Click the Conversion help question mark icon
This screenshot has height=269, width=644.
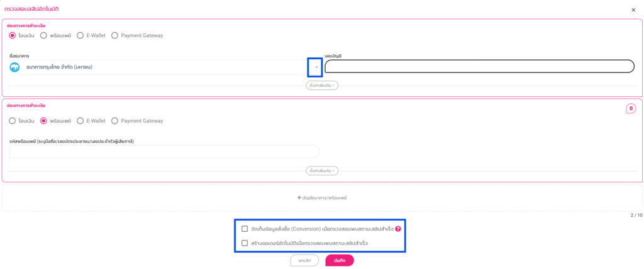397,229
